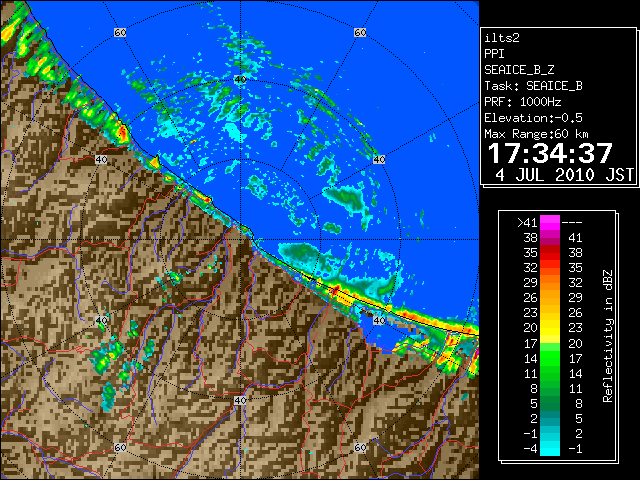Pick the magenta >41 dBZ legend swatch

click(550, 223)
